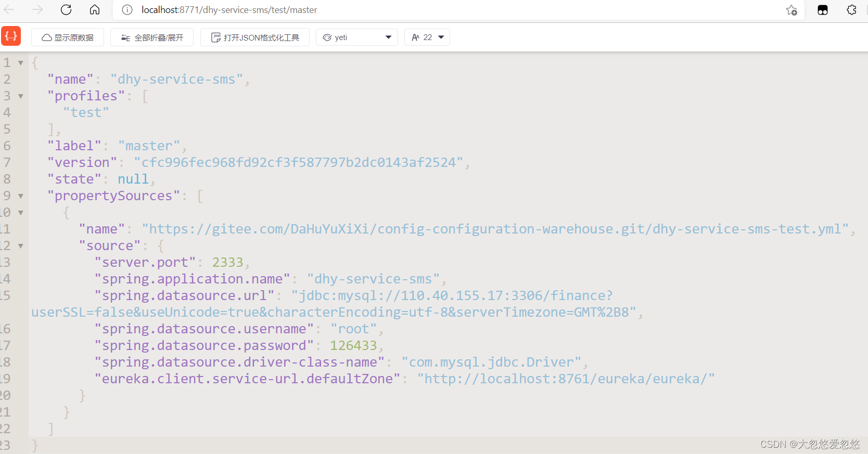Open the extensions puzzle icon
Screen dimensions: 868x454
pos(852,10)
